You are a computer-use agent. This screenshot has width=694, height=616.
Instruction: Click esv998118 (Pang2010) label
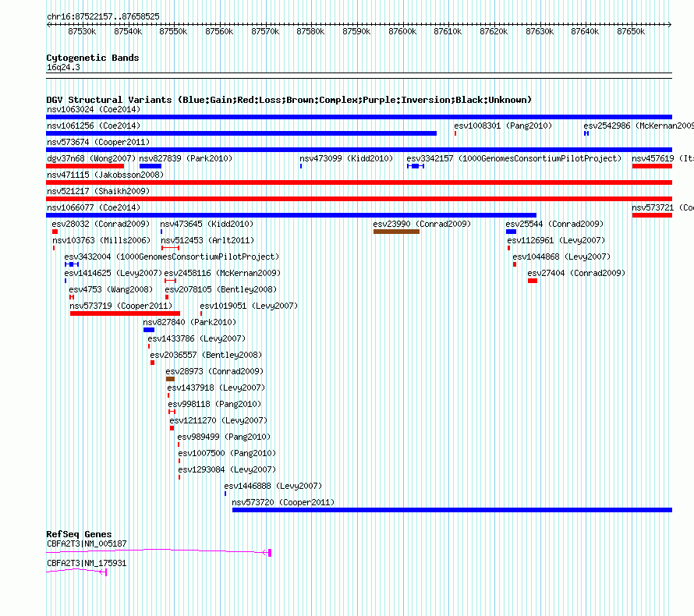(x=214, y=404)
